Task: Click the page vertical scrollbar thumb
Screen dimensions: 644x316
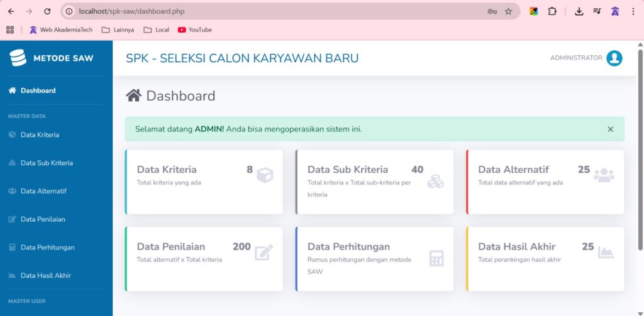Action: coord(640,150)
